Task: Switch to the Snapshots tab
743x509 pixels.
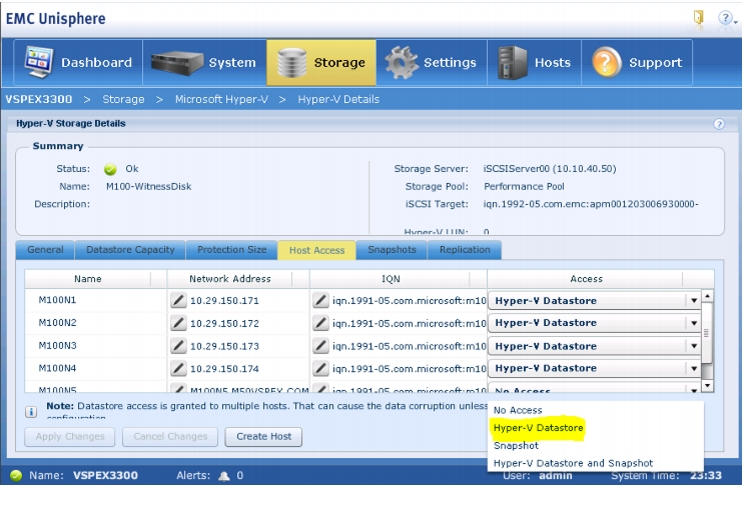Action: click(392, 250)
